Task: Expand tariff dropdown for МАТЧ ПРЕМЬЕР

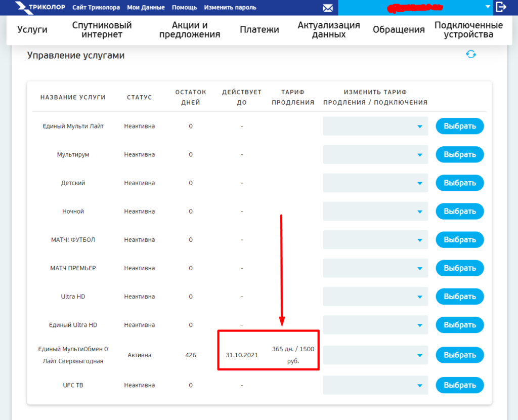Action: point(375,268)
